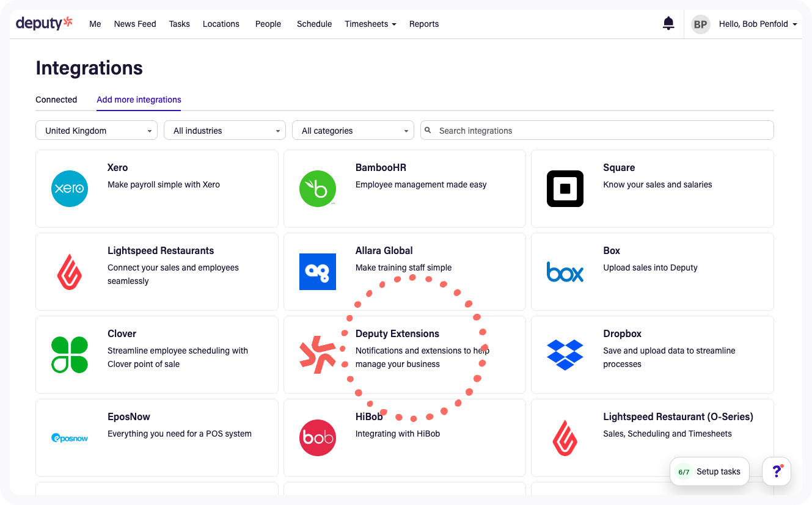This screenshot has height=505, width=812.
Task: Open the United Kingdom country dropdown
Action: pyautogui.click(x=97, y=130)
